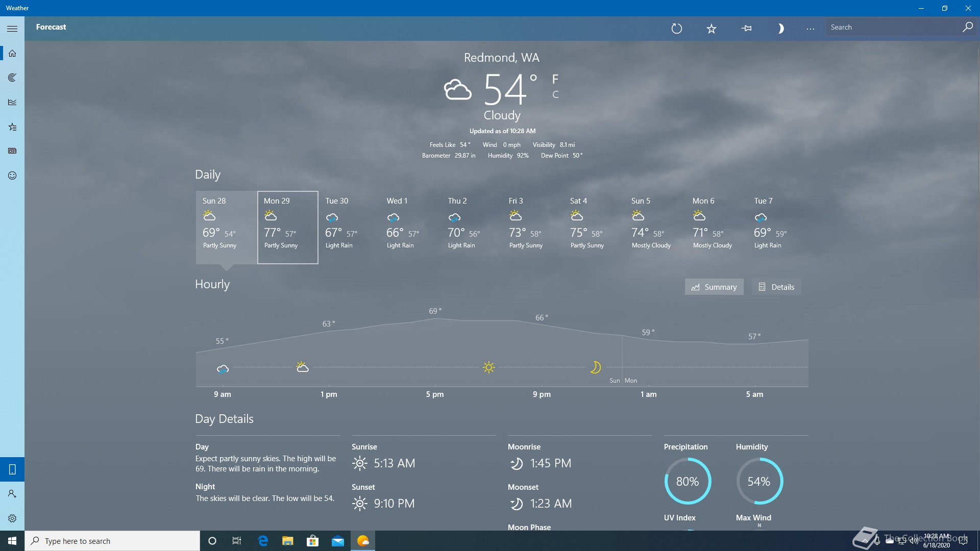Open the account sign-in icon
This screenshot has height=551, width=980.
(x=12, y=494)
